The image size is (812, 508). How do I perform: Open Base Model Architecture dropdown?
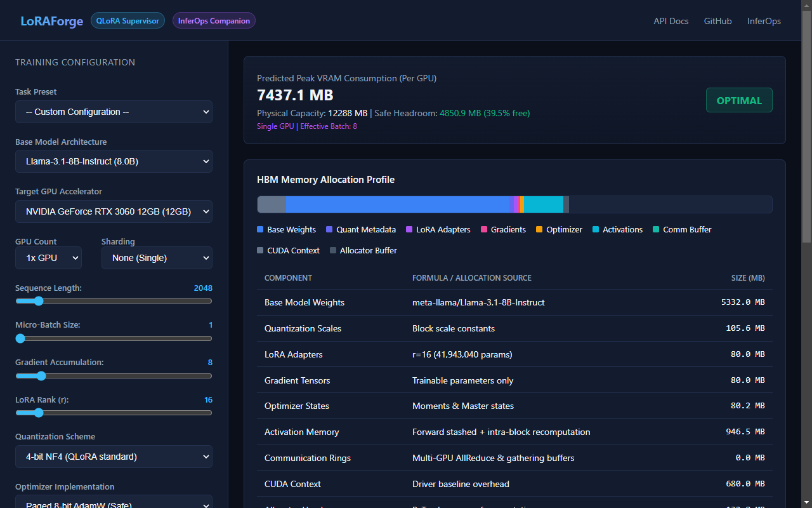click(114, 161)
